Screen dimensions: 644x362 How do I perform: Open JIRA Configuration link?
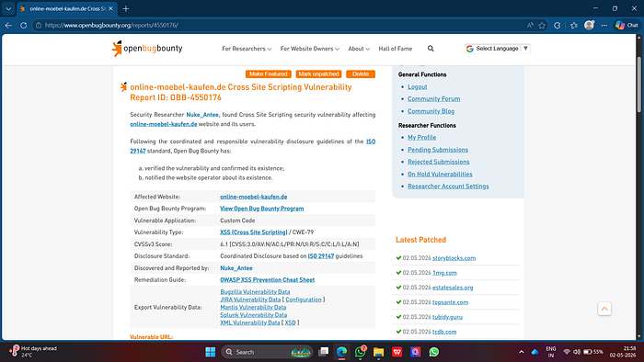click(304, 300)
